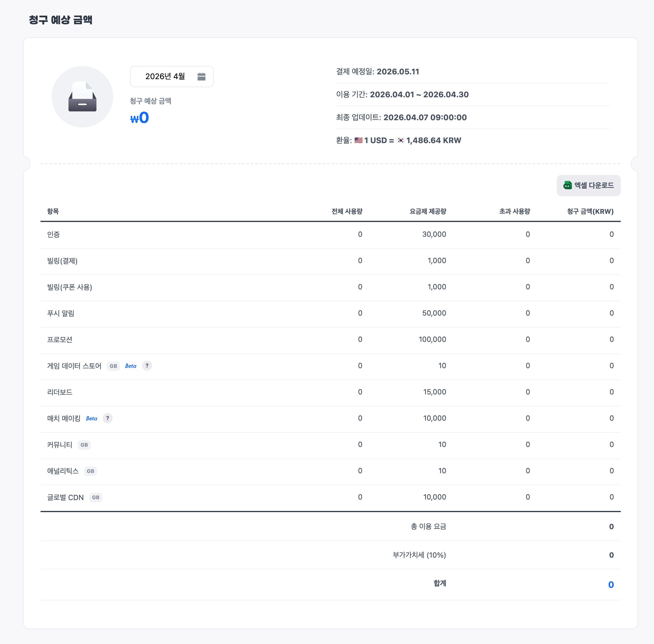The image size is (654, 644).
Task: Click help icon next to 게임 데이터 스토어
Action: tap(147, 366)
